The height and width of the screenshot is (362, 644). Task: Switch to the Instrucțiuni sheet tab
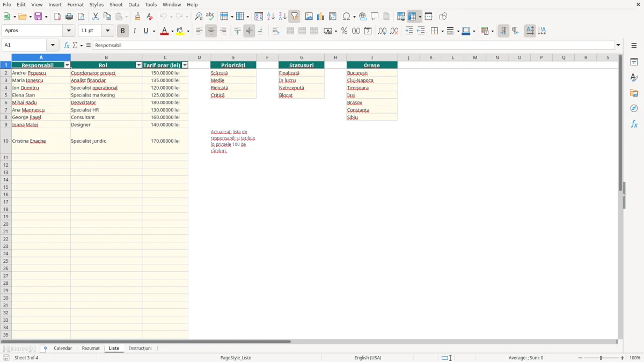coord(140,349)
